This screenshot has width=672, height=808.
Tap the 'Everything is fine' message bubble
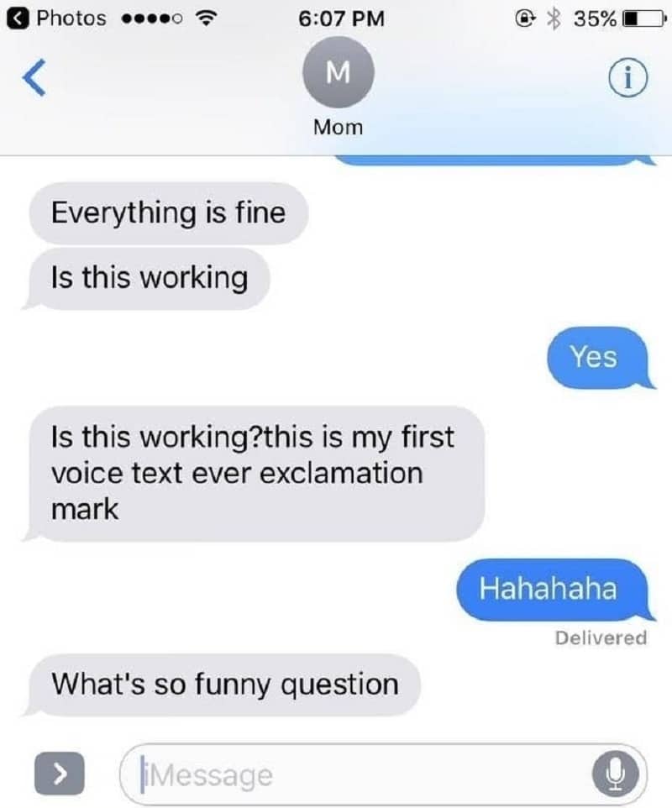pos(169,212)
